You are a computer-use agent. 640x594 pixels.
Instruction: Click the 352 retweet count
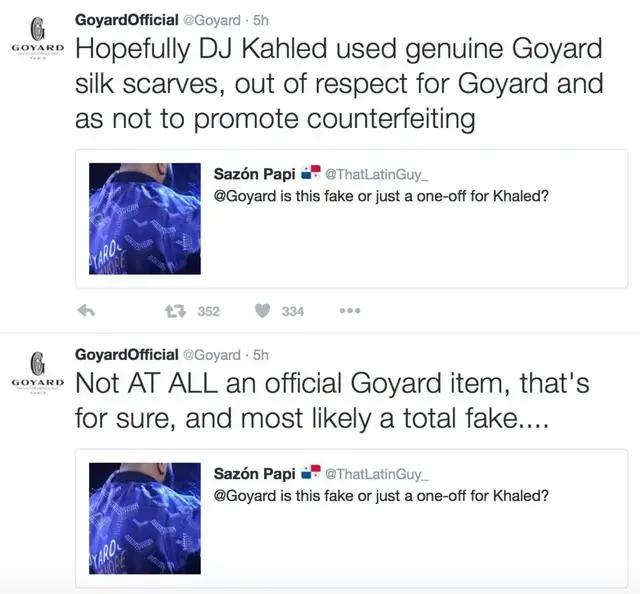[208, 311]
